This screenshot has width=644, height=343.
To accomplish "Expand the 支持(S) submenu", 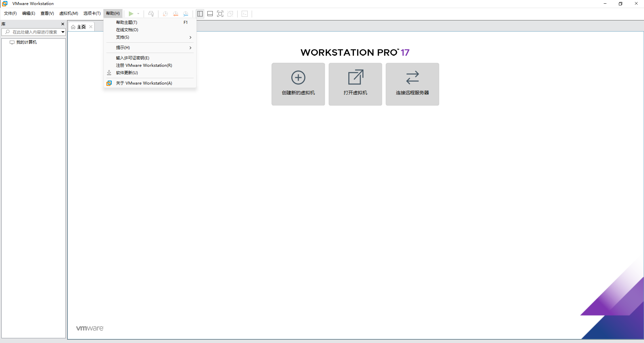I will tap(150, 37).
